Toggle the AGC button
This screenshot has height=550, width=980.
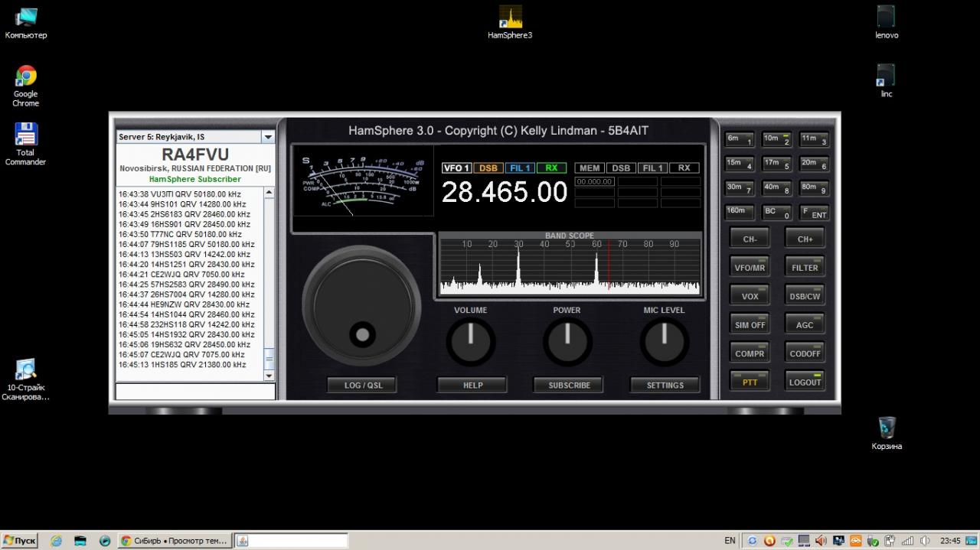coord(805,324)
